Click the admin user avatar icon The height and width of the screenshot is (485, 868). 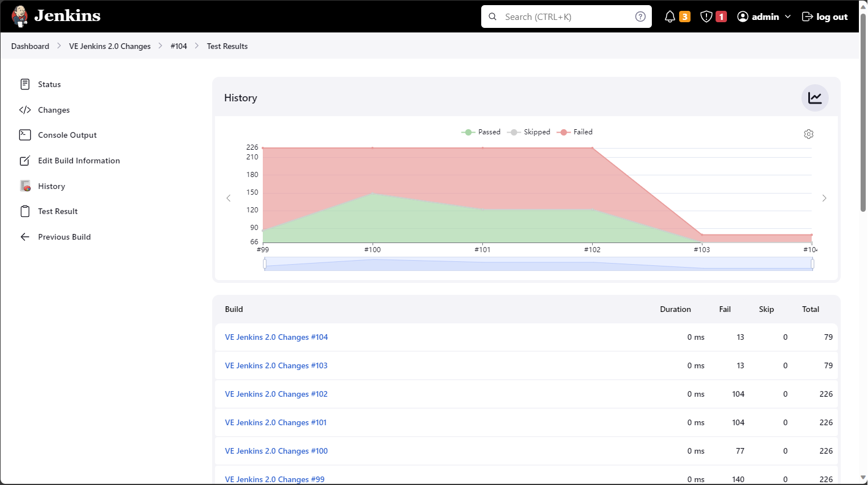tap(742, 17)
